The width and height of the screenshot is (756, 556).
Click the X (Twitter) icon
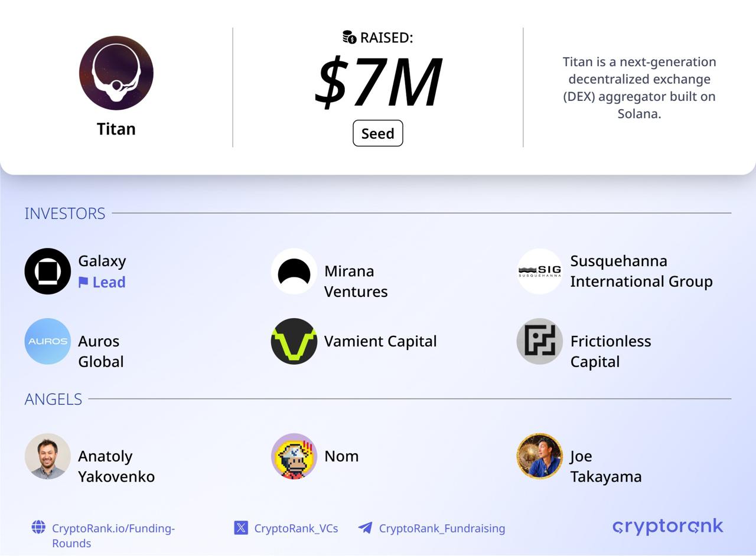pos(241,528)
